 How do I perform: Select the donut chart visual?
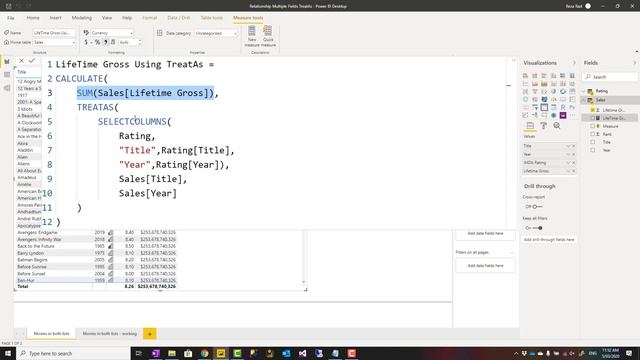[563, 91]
